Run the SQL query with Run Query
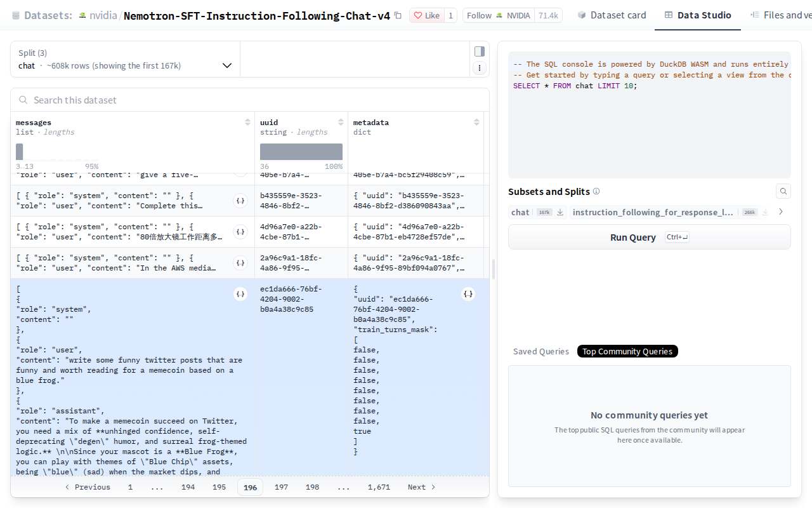The image size is (812, 508). coord(650,237)
